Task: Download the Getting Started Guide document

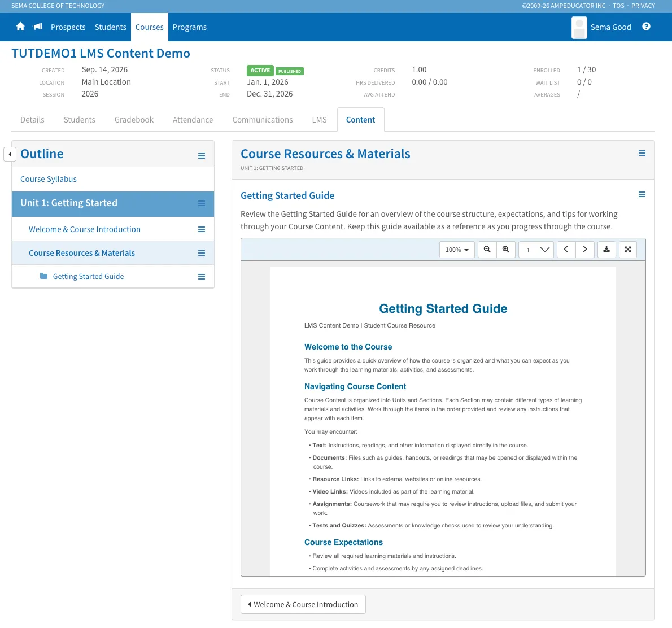Action: [x=606, y=250]
